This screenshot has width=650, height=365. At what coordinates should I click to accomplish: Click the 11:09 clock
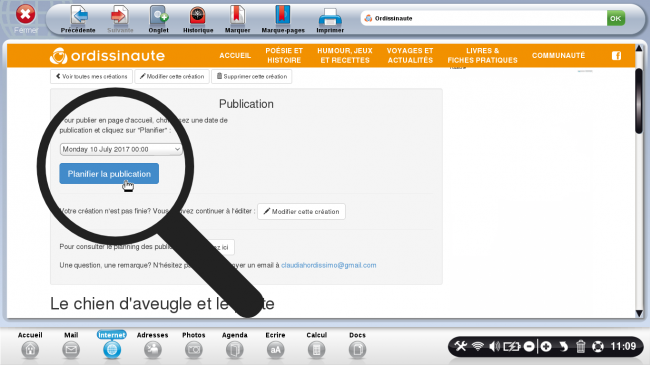(x=623, y=346)
